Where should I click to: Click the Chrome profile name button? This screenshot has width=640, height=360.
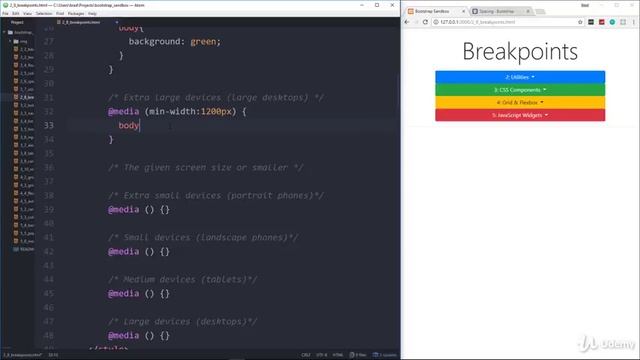[585, 5]
